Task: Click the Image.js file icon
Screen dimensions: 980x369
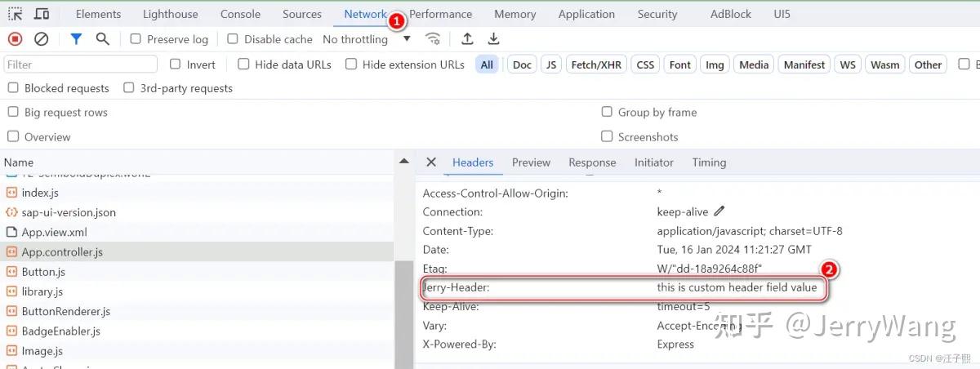Action: click(x=11, y=351)
